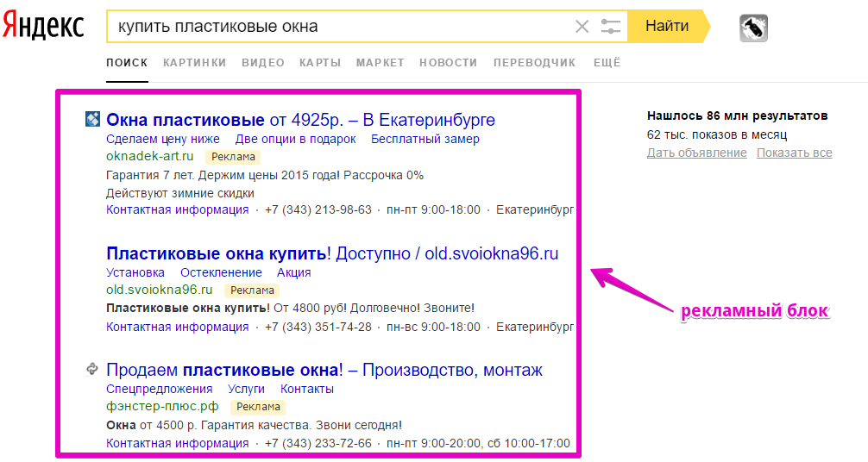The height and width of the screenshot is (462, 868).
Task: Open Контактная информация for old.svoiokna96.ru ad
Action: (x=177, y=327)
